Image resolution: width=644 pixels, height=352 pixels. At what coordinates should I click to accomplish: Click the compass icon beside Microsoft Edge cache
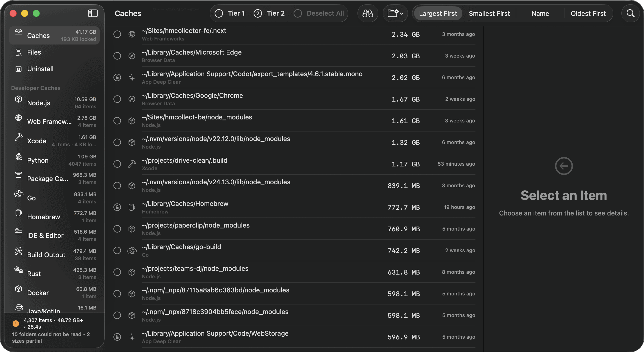coord(132,56)
